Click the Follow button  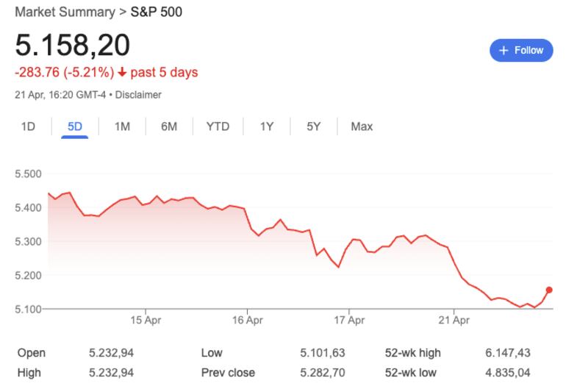tap(521, 51)
